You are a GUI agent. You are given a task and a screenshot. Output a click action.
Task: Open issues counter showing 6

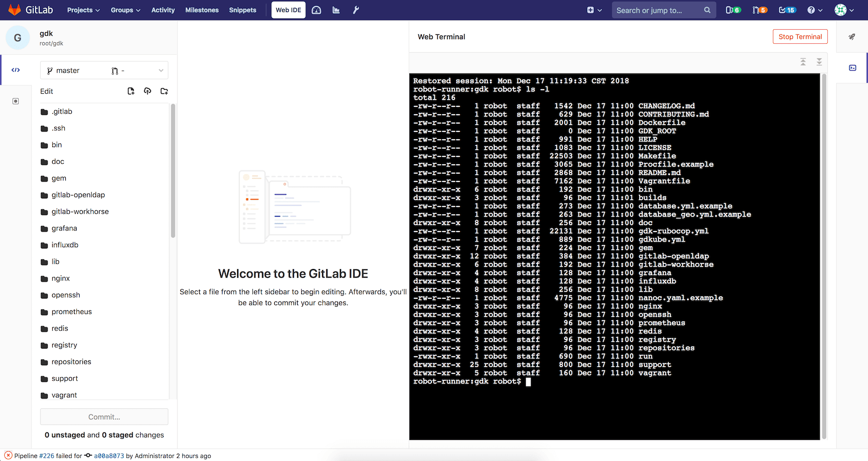(x=733, y=10)
